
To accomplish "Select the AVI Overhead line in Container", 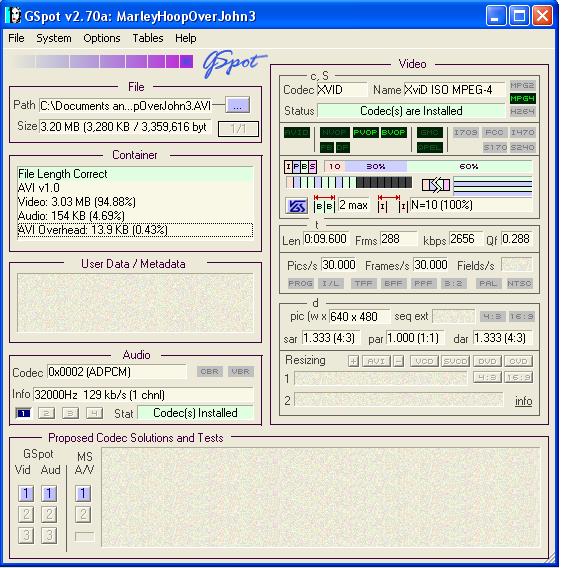I will coord(135,230).
